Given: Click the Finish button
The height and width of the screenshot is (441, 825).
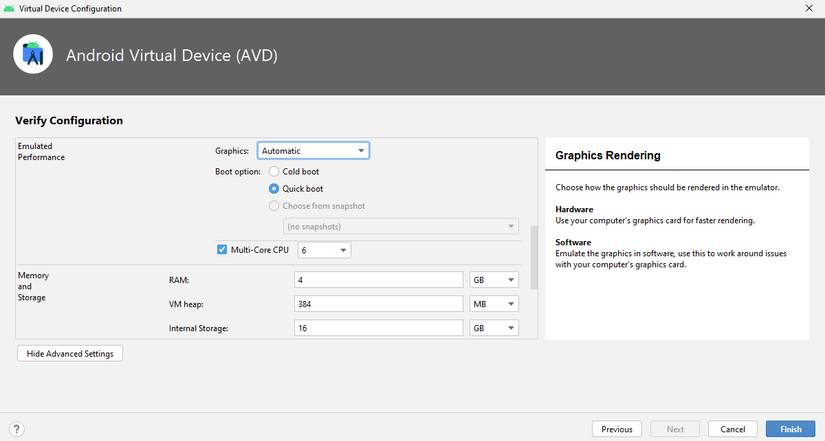Looking at the screenshot, I should [x=790, y=429].
